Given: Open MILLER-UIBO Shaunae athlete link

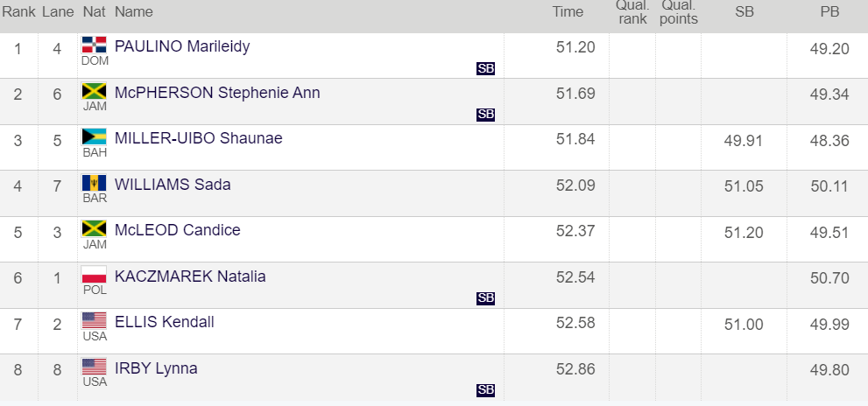Looking at the screenshot, I should point(198,137).
